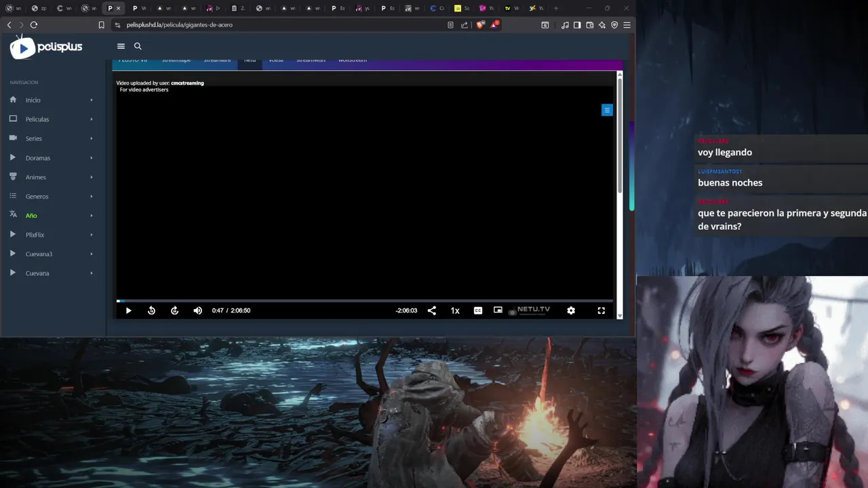Open the site search
The width and height of the screenshot is (868, 488).
pos(138,46)
